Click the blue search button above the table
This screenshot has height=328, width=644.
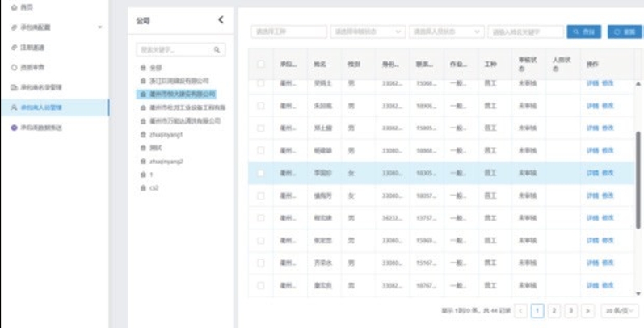point(583,32)
